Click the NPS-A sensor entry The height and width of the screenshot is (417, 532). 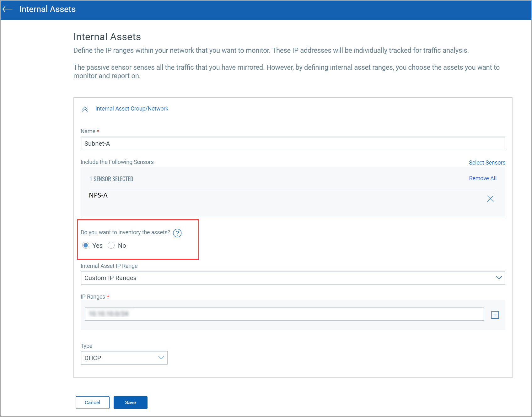[x=98, y=195]
